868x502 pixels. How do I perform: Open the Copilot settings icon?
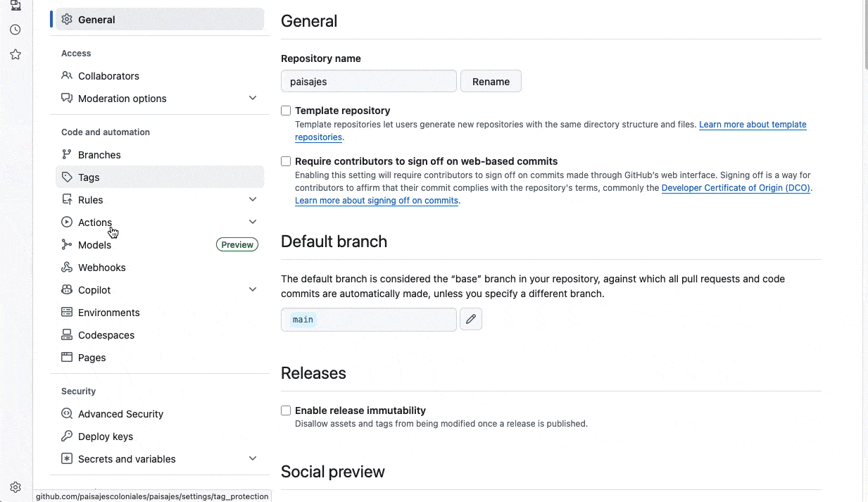click(x=67, y=289)
